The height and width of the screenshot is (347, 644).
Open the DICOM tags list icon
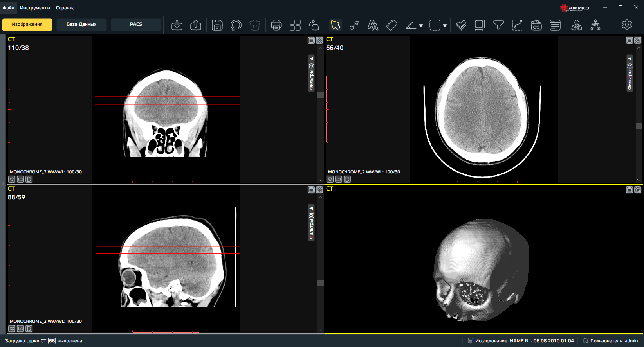pos(555,25)
